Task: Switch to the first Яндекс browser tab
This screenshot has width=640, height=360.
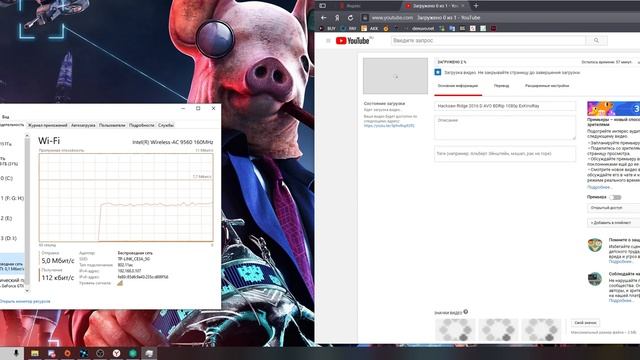Action: pos(353,6)
